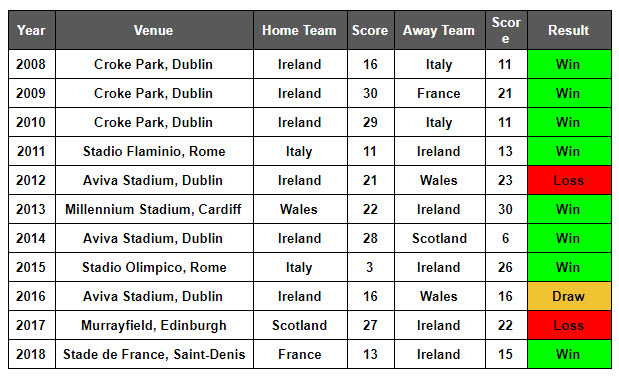This screenshot has height=383, width=619.
Task: Click the Result column header
Action: click(569, 30)
